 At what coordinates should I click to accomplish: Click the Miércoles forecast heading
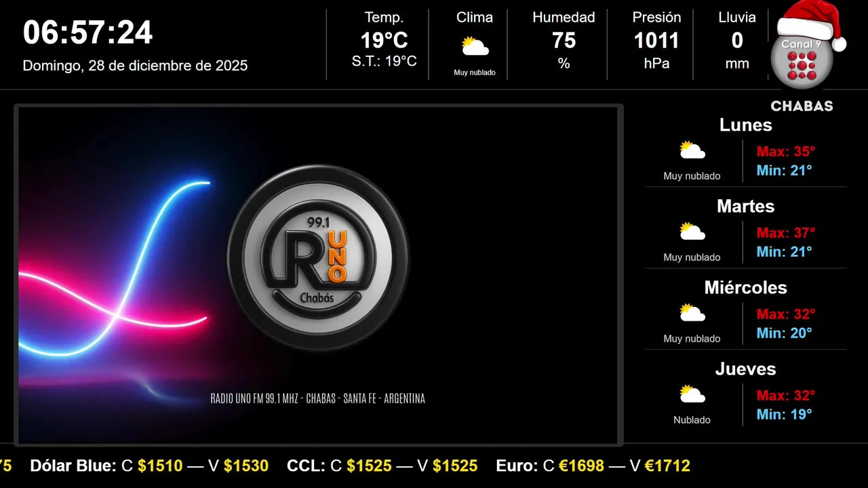745,287
